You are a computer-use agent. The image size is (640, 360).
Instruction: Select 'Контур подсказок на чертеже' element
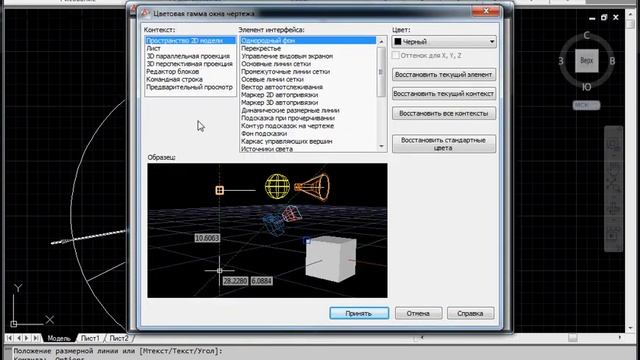coord(287,126)
